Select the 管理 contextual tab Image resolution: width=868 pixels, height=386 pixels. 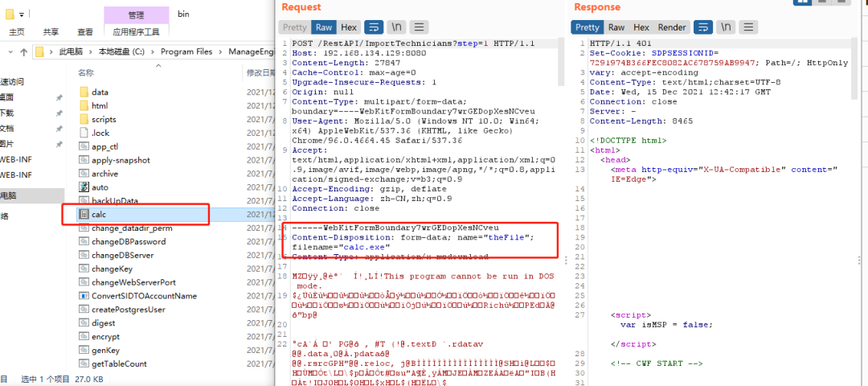click(136, 15)
